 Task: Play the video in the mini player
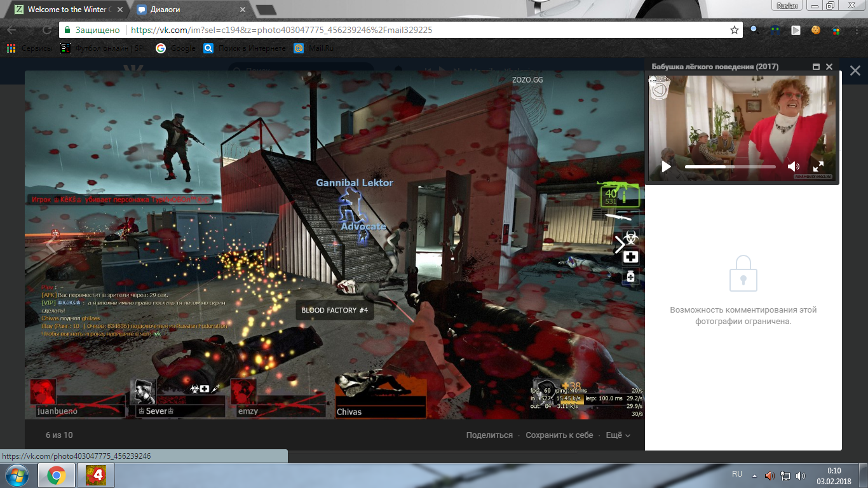pyautogui.click(x=666, y=166)
